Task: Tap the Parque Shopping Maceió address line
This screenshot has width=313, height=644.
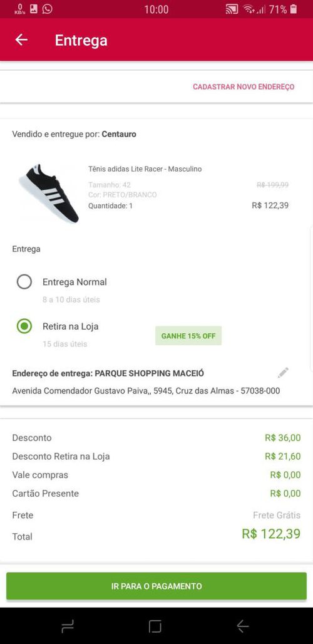Action: [108, 373]
